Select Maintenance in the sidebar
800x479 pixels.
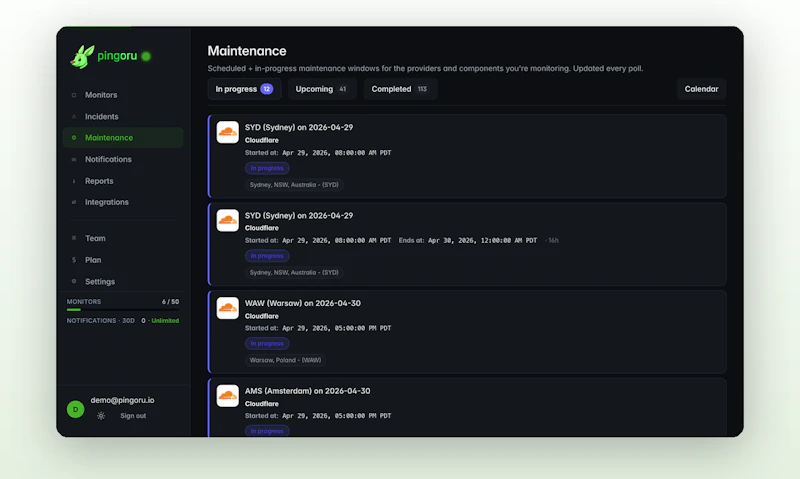tap(122, 138)
